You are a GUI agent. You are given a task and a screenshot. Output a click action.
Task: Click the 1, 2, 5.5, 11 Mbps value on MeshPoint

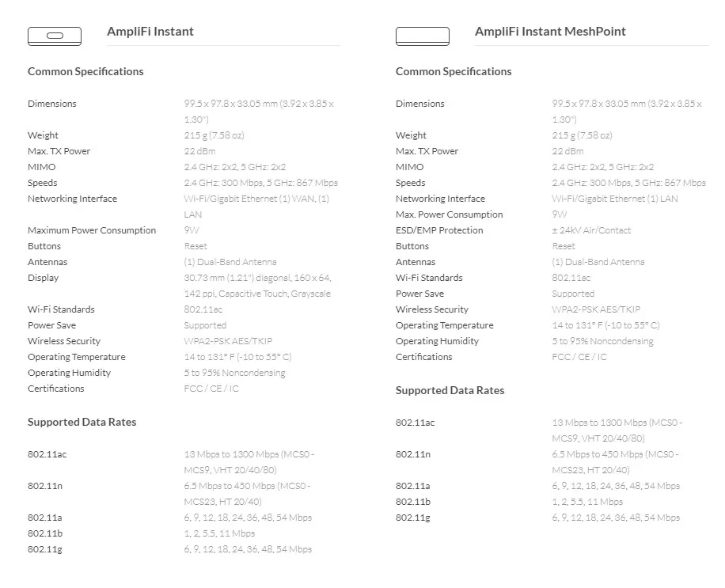tap(587, 502)
